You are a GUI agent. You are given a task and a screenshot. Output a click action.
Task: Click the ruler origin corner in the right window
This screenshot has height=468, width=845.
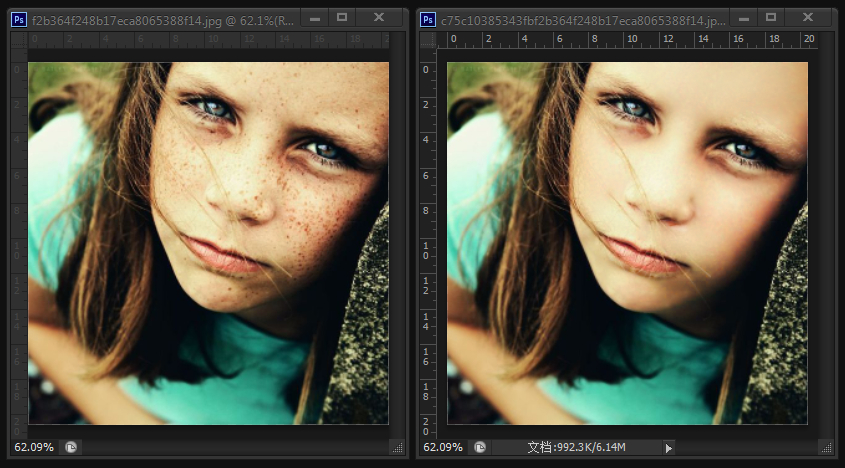pyautogui.click(x=428, y=39)
